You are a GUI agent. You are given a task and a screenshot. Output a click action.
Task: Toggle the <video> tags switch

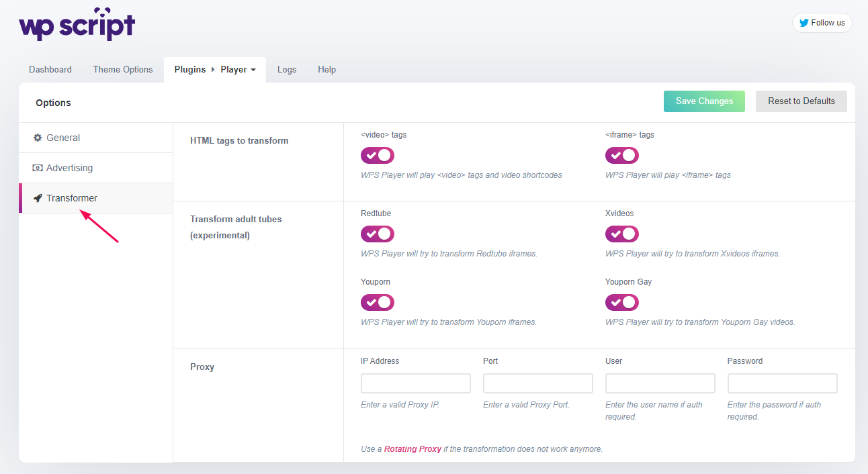(378, 156)
